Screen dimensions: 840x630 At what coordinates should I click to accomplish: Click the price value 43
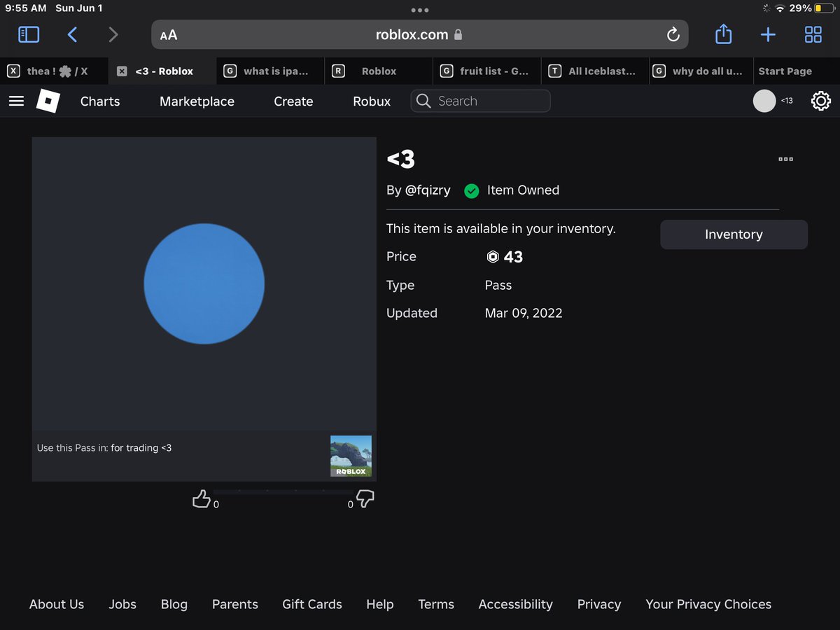click(513, 257)
